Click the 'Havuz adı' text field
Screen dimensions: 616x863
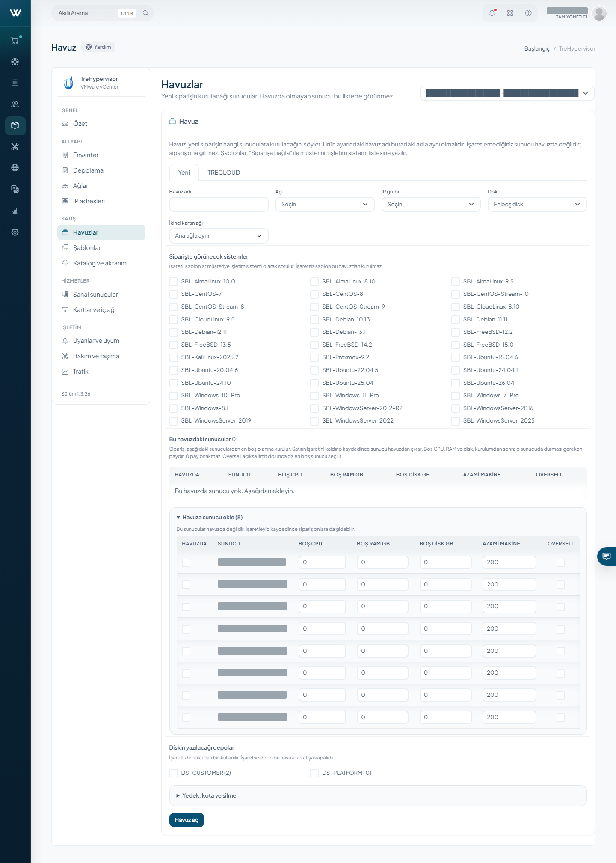[219, 204]
